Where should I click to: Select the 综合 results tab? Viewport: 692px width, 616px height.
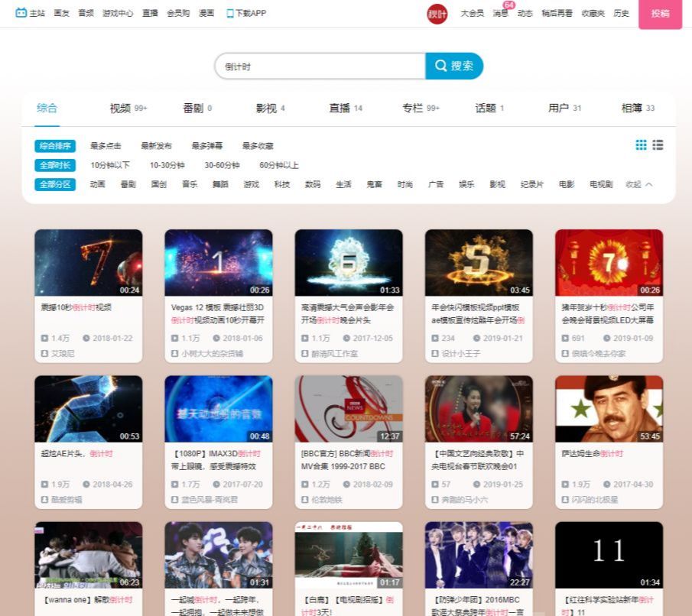(47, 108)
